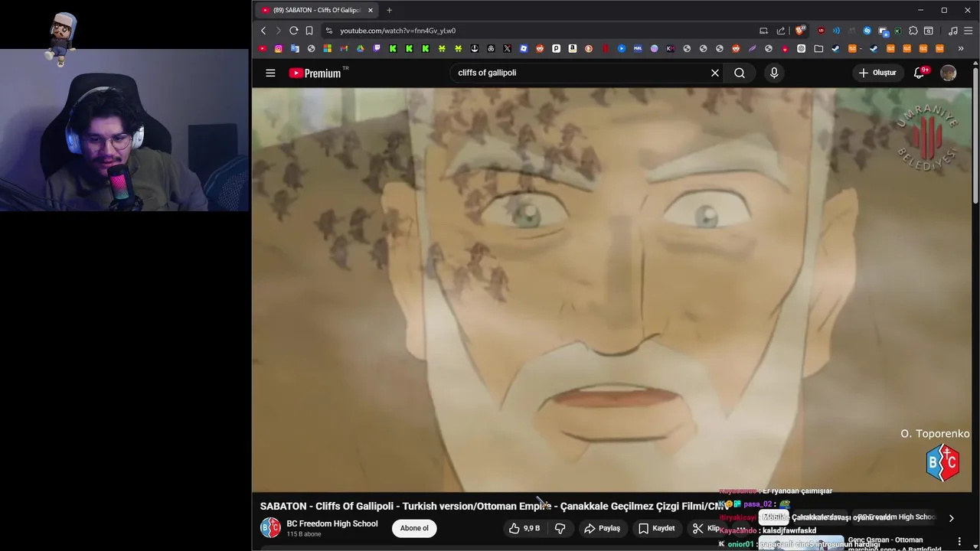Like the video showing 9,9 B
This screenshot has height=551, width=980.
524,528
